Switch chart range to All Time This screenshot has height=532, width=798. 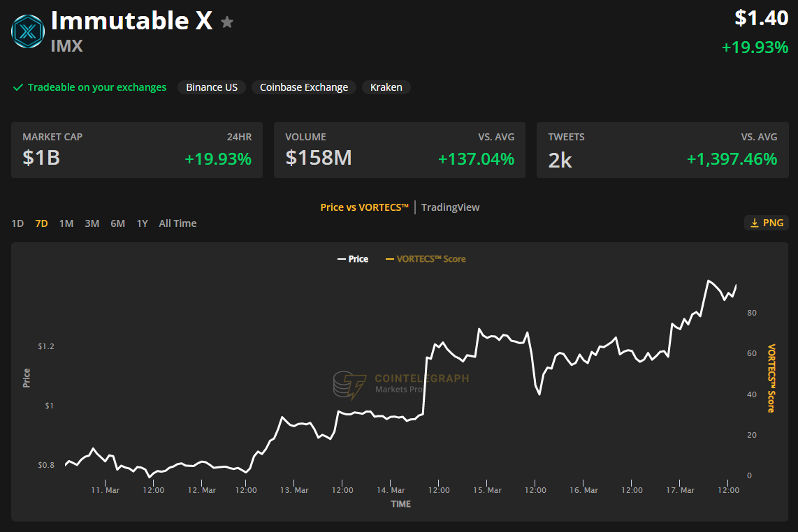[177, 223]
